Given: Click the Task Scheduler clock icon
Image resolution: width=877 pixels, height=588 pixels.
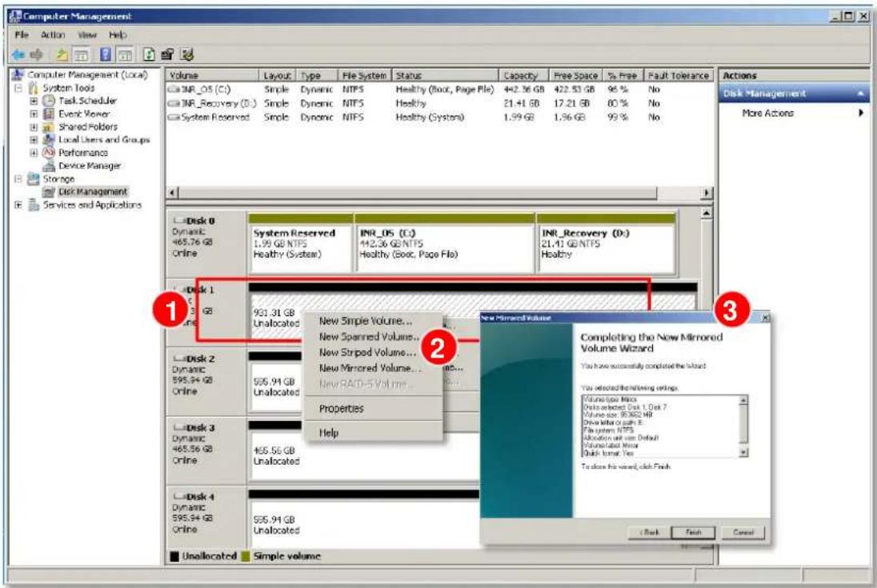Looking at the screenshot, I should [49, 101].
